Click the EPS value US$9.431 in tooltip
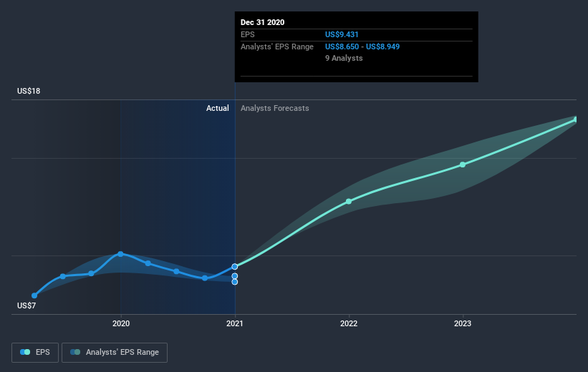 (342, 34)
